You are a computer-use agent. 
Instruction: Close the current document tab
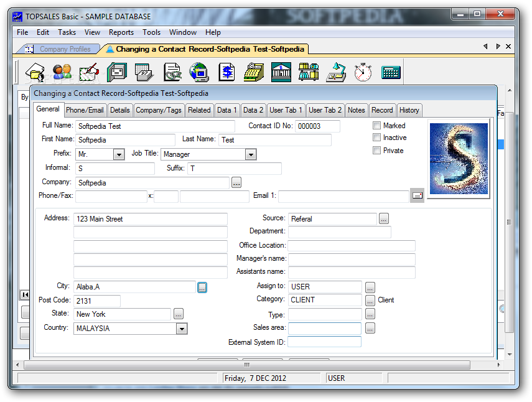point(508,46)
